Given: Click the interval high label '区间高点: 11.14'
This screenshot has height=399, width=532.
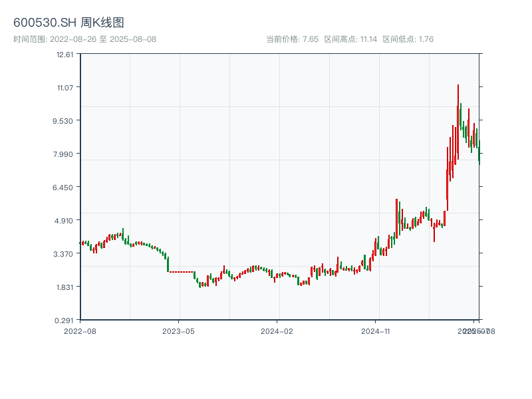Looking at the screenshot, I should coord(350,39).
